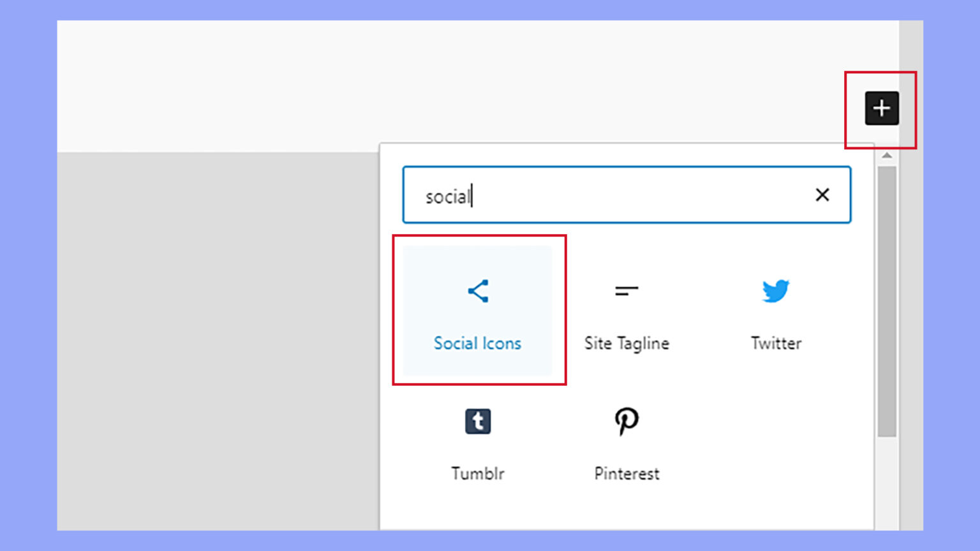
Task: Click the Twitter bird logo
Action: [x=775, y=291]
